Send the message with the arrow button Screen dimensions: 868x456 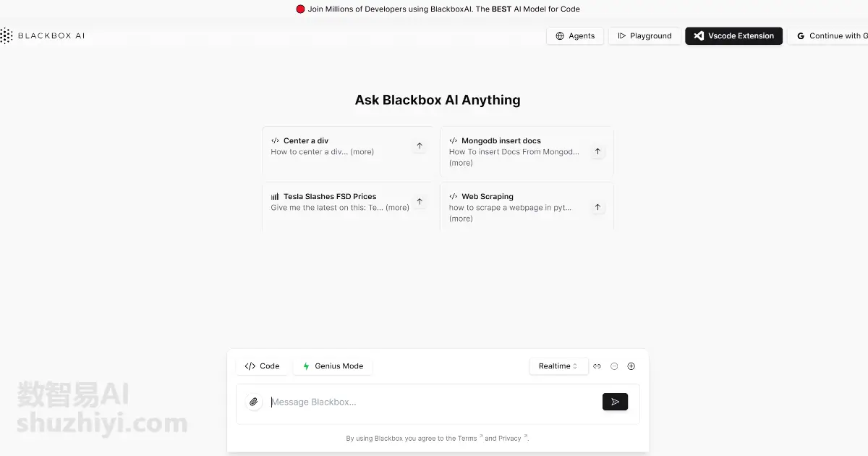pyautogui.click(x=615, y=402)
